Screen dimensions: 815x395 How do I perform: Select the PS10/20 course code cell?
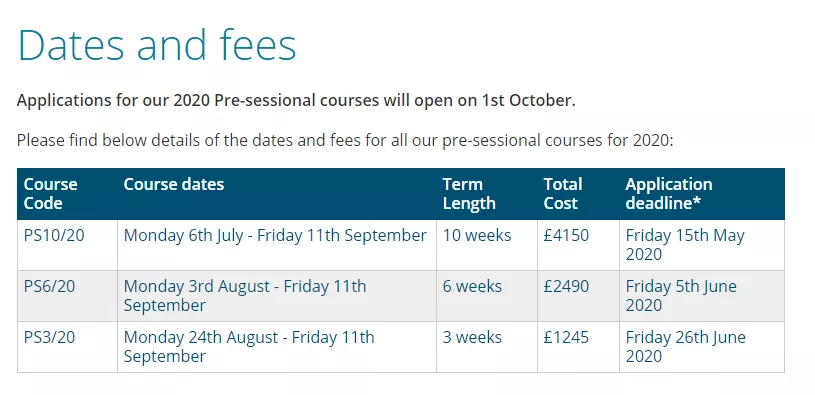[x=68, y=245]
